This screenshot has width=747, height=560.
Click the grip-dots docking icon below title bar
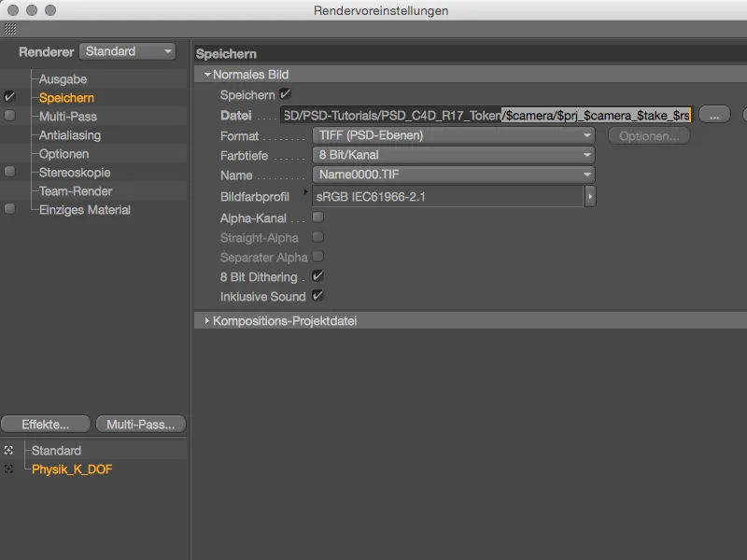[x=10, y=29]
